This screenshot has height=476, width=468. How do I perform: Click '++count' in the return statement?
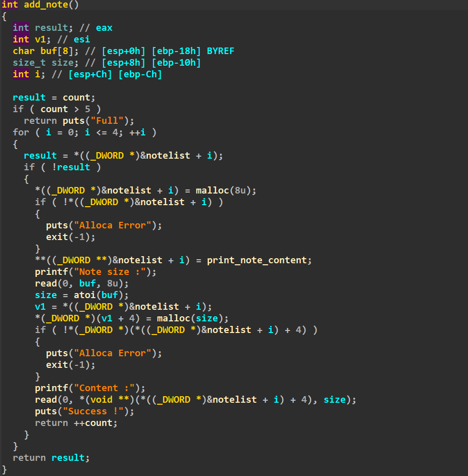[x=93, y=423]
